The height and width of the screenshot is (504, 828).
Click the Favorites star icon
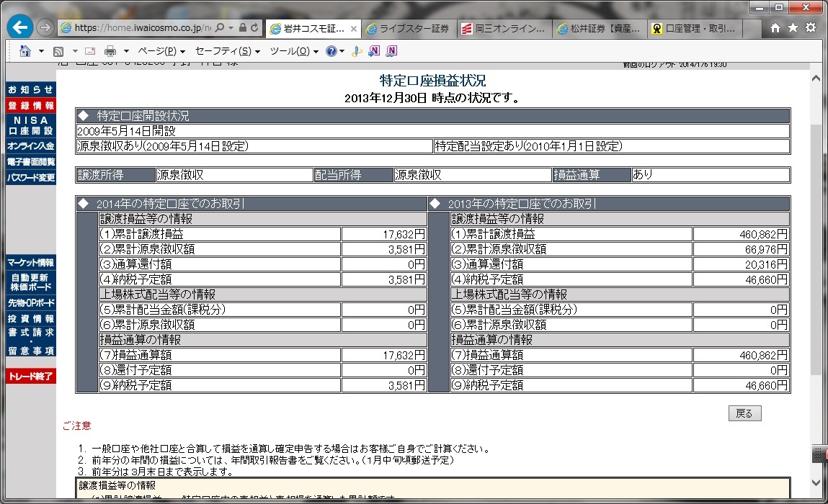point(793,28)
